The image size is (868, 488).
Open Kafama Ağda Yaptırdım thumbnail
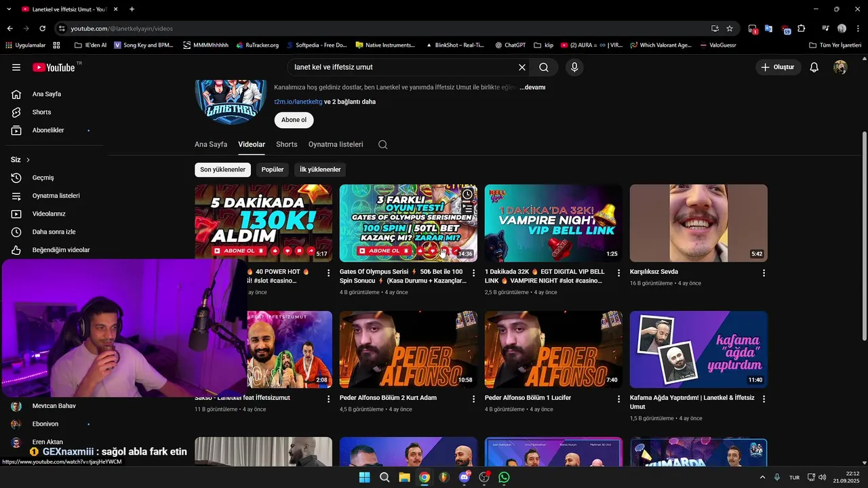click(x=698, y=350)
